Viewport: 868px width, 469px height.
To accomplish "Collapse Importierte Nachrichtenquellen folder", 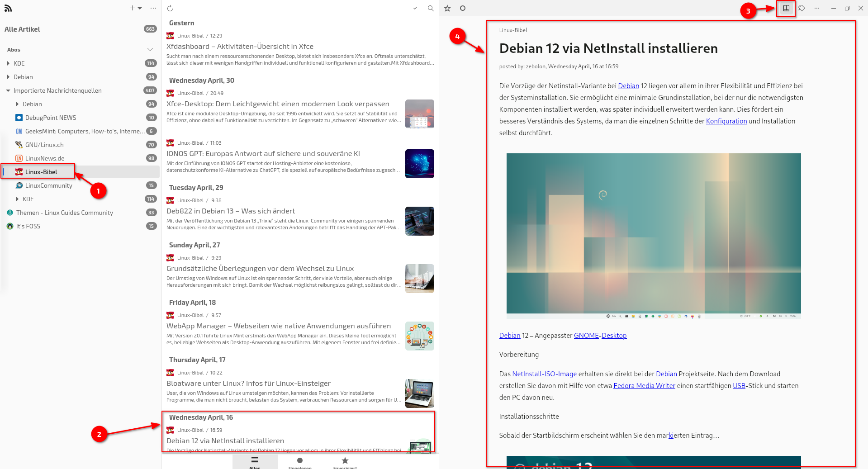I will click(x=8, y=90).
